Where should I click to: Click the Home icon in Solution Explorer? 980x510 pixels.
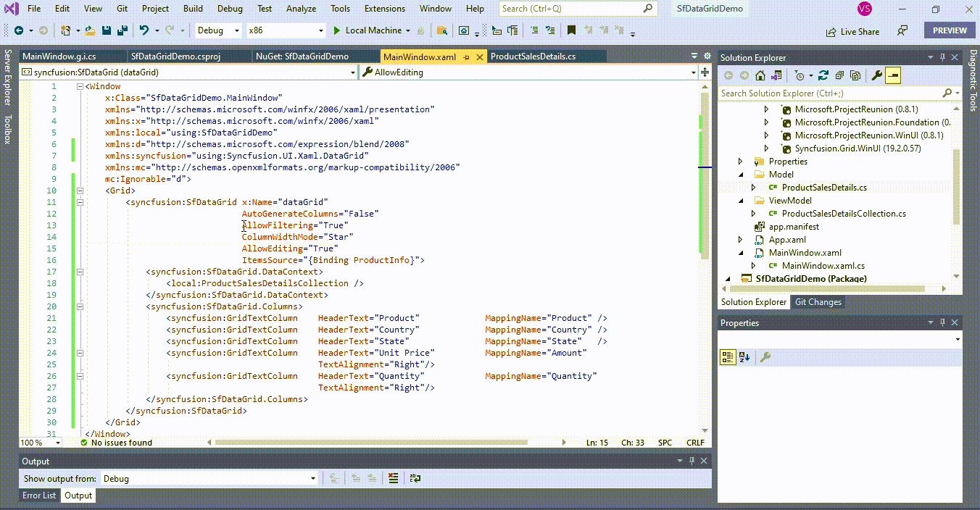(x=760, y=75)
